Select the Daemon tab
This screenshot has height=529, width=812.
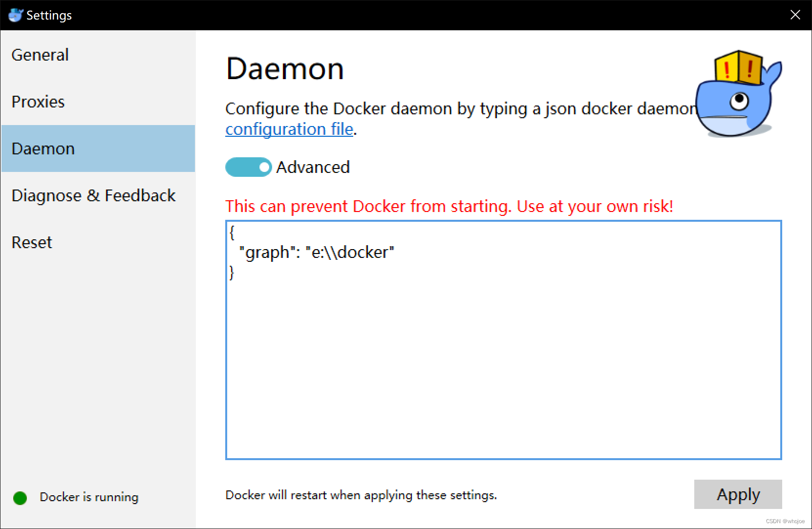[x=98, y=148]
